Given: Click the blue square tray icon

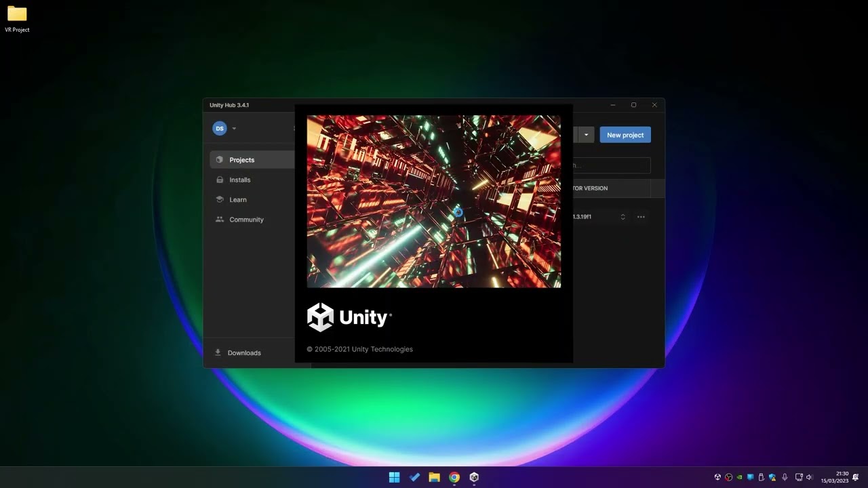Looking at the screenshot, I should 751,477.
